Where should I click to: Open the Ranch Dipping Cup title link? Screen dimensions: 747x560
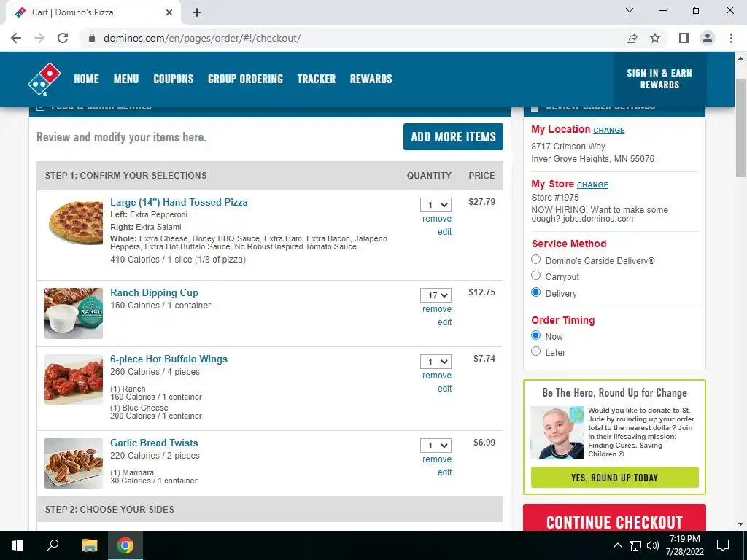(x=154, y=292)
